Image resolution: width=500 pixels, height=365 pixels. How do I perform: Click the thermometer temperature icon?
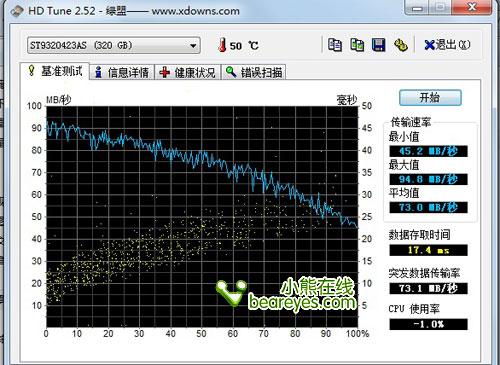point(222,45)
